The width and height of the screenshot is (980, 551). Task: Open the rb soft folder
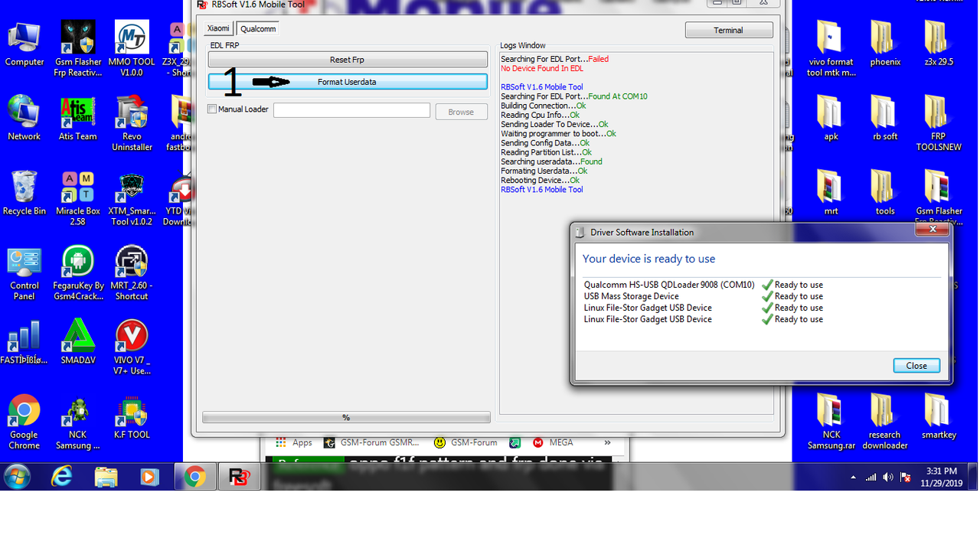coord(885,118)
